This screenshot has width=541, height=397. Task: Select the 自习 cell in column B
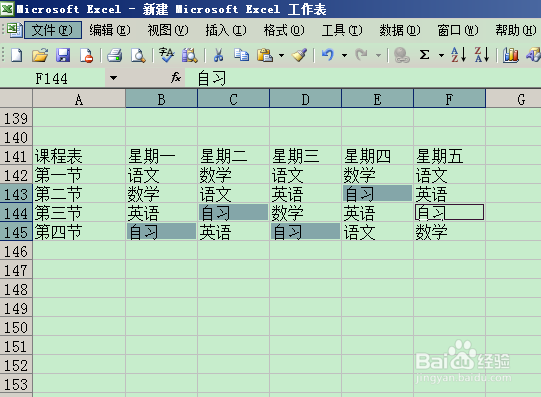click(161, 232)
